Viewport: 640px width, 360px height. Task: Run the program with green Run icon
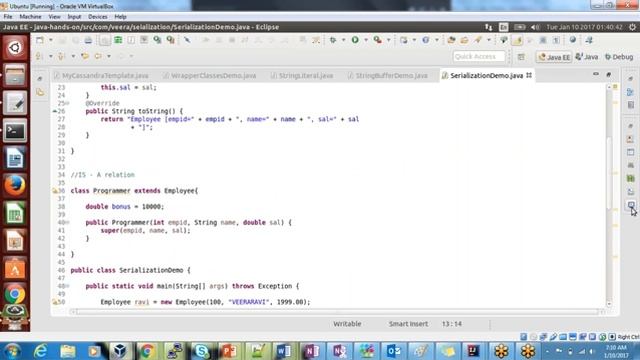(x=355, y=40)
